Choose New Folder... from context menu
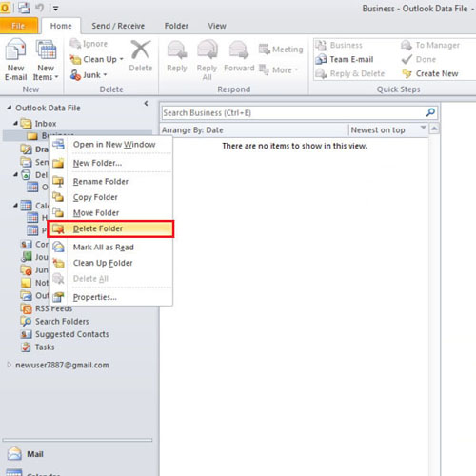The width and height of the screenshot is (476, 476). (x=110, y=163)
